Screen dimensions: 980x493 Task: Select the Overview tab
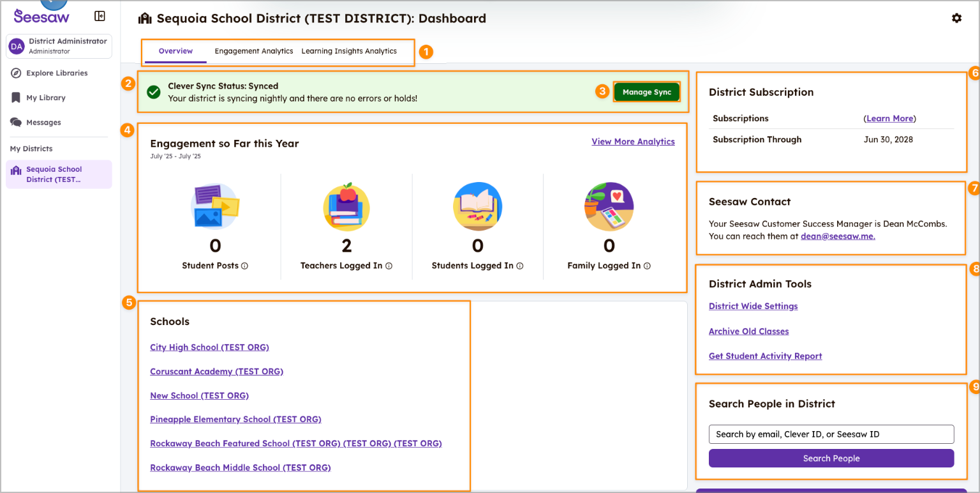pos(175,51)
